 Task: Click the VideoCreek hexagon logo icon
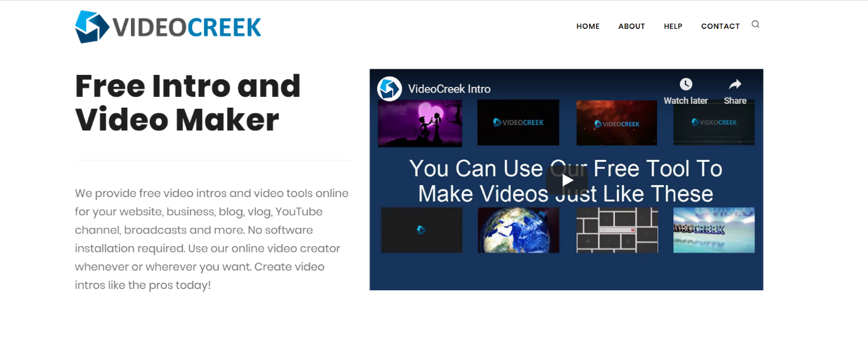92,26
